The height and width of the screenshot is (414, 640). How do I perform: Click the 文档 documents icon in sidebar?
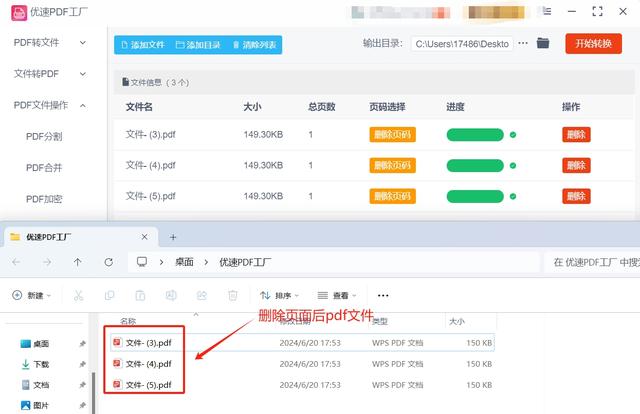click(x=26, y=385)
